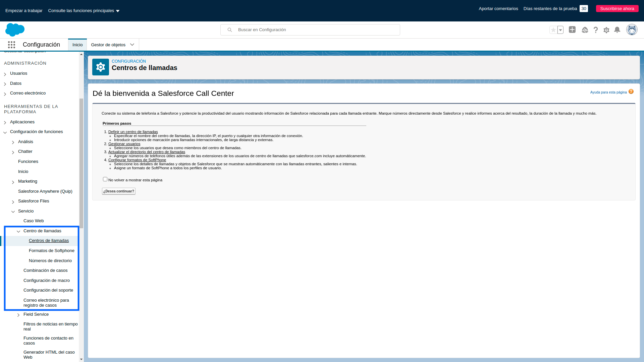Select the Inicio tab
The width and height of the screenshot is (644, 362).
tap(77, 44)
